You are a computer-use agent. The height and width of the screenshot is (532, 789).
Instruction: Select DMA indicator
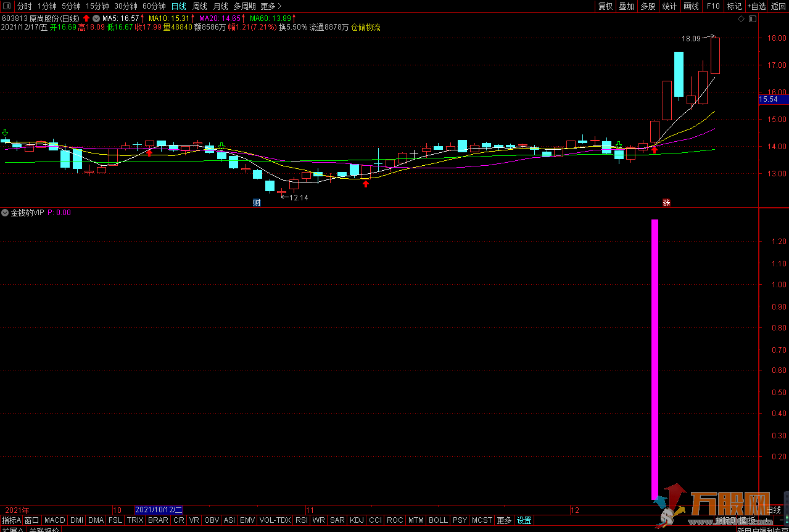[x=96, y=520]
